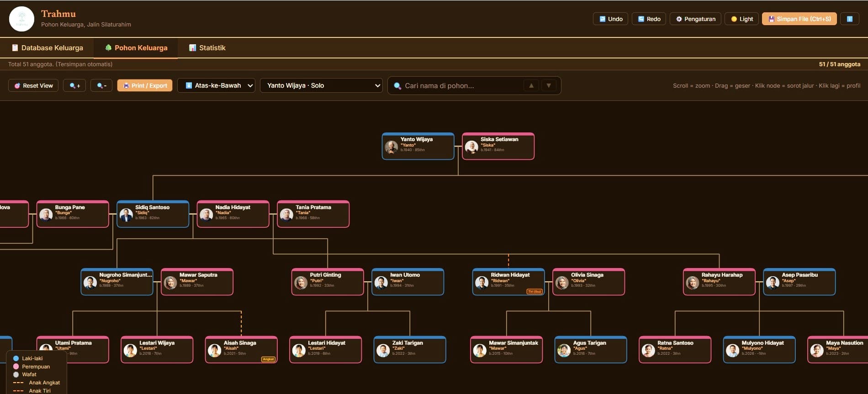
Task: Click Zaki Tarigan avatar
Action: pos(383,351)
